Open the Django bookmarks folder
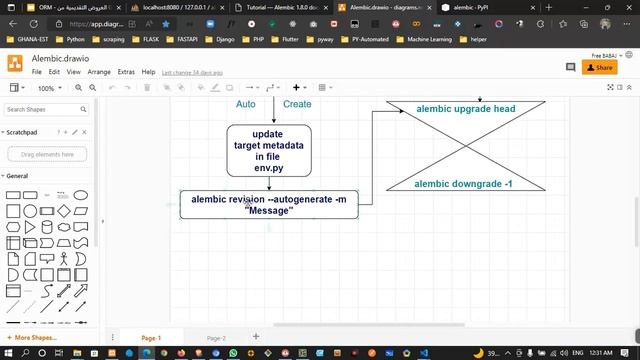 tap(220, 40)
